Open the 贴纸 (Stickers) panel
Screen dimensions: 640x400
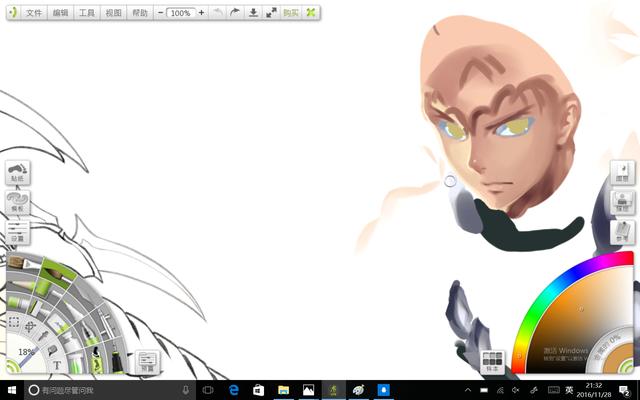[x=17, y=174]
